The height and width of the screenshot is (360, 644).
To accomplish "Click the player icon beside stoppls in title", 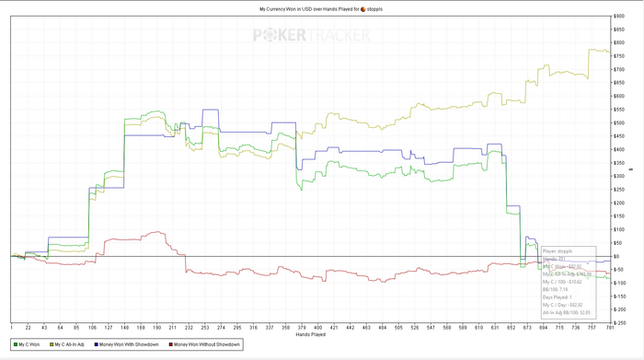I will tap(363, 9).
